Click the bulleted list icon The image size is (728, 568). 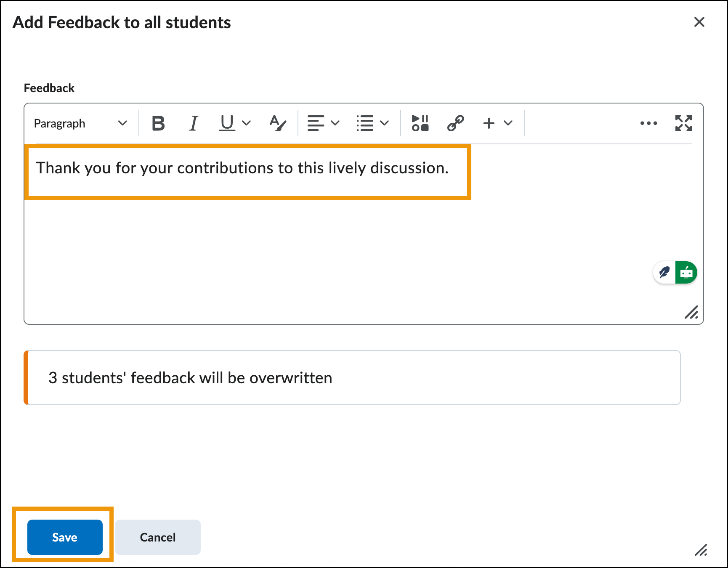365,123
